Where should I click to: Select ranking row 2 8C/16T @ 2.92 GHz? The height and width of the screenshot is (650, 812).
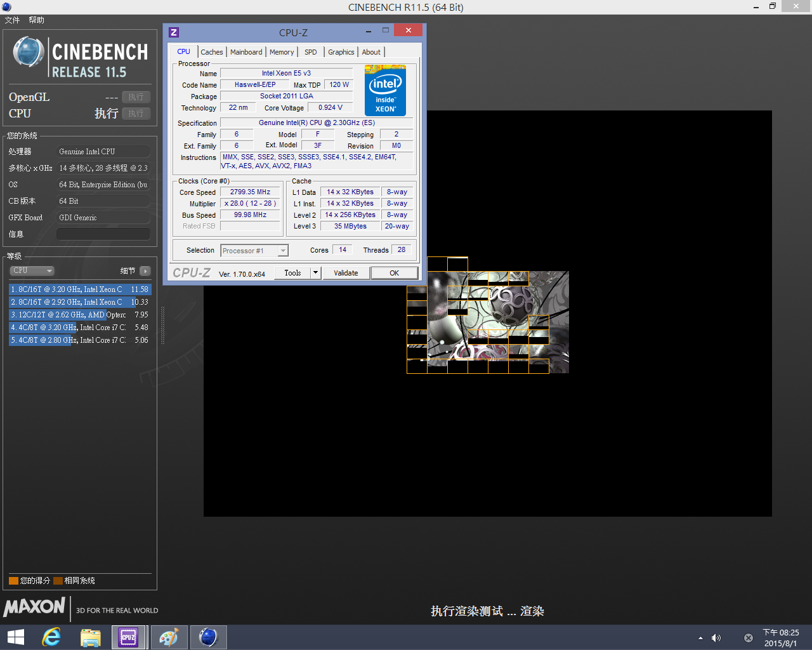tap(80, 302)
